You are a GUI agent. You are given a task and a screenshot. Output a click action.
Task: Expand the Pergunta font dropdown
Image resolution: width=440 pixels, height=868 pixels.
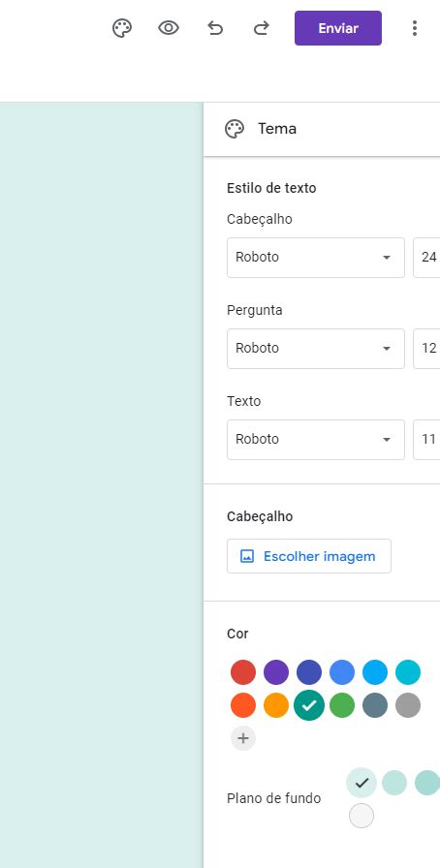point(316,348)
